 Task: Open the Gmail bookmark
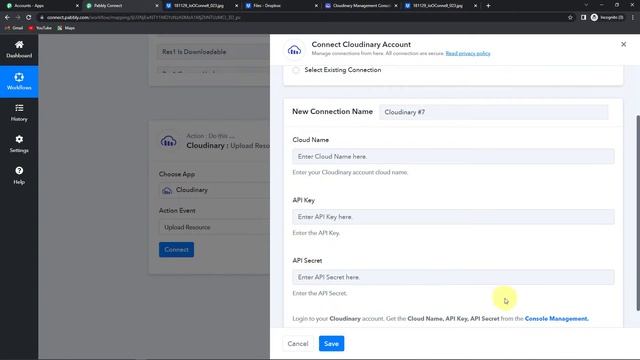[x=14, y=28]
